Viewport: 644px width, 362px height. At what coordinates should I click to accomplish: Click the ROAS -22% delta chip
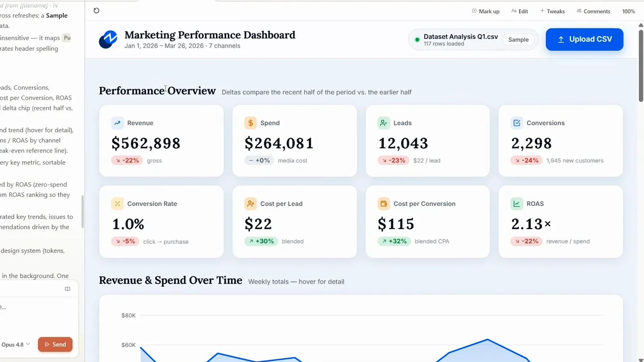(526, 241)
